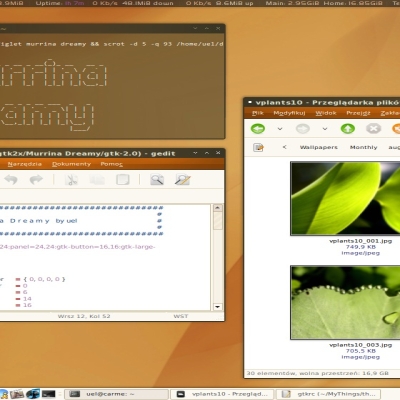Open the Przejdź menu
The height and width of the screenshot is (400, 400).
point(358,113)
